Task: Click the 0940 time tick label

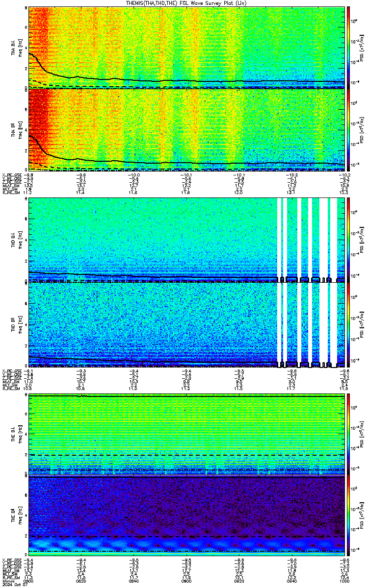Action: click(291, 581)
